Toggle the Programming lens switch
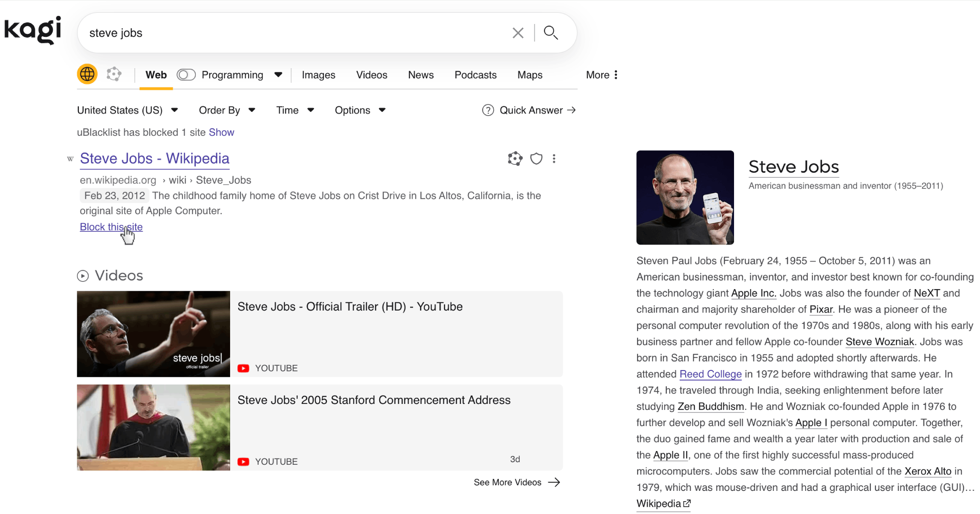The height and width of the screenshot is (514, 980). pyautogui.click(x=186, y=75)
